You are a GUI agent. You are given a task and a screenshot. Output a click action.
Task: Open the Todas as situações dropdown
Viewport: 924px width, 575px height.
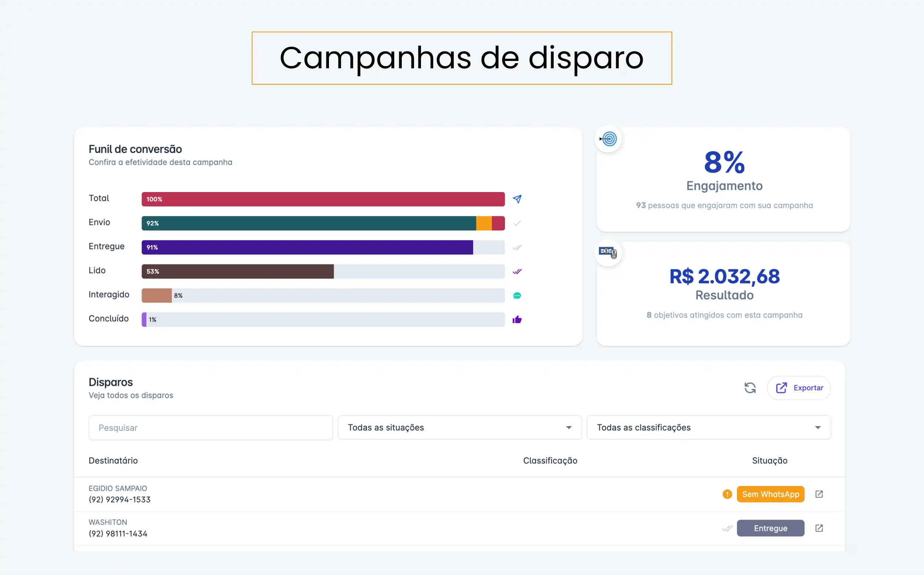tap(459, 427)
